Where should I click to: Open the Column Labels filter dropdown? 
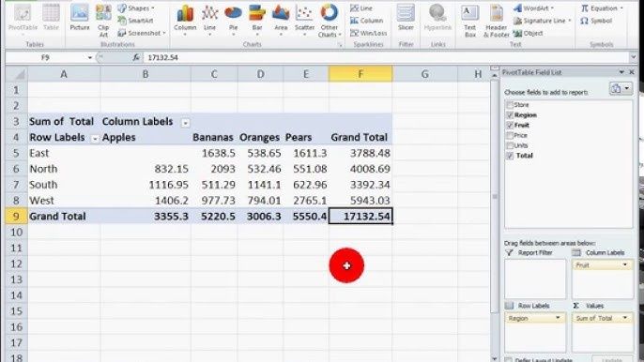186,123
